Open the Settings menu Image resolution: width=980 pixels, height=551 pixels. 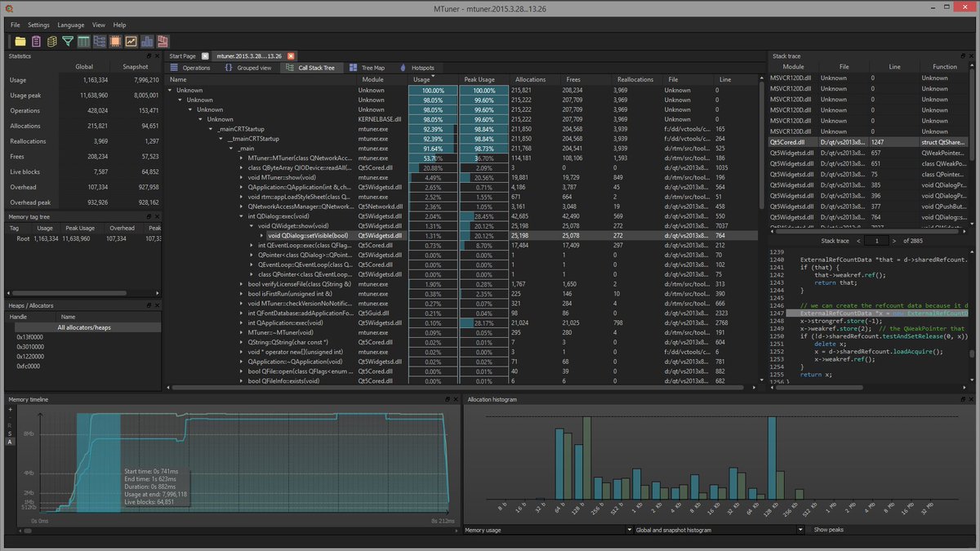click(38, 25)
